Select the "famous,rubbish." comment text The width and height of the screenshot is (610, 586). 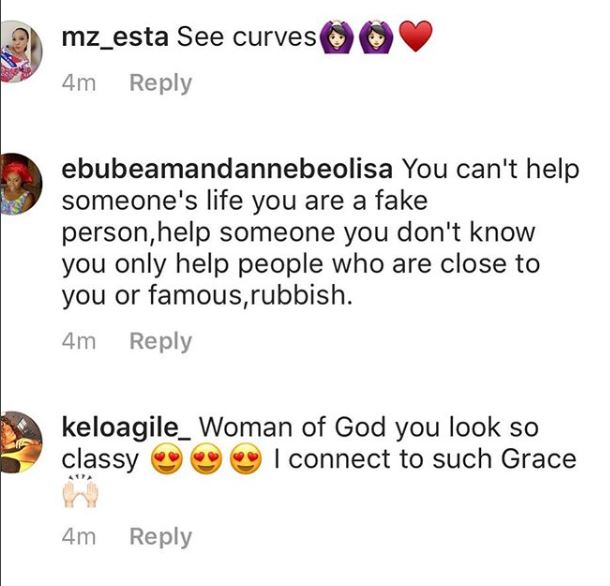pos(251,295)
